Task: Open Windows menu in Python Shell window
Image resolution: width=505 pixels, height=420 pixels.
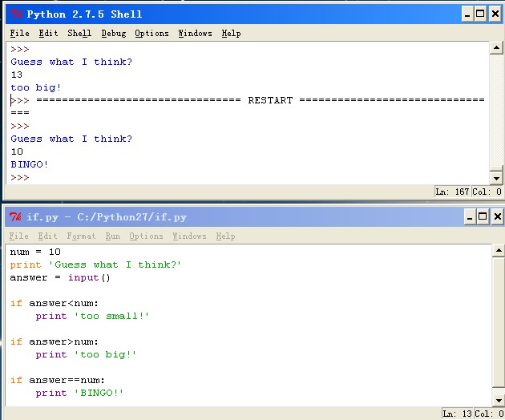Action: pyautogui.click(x=195, y=33)
